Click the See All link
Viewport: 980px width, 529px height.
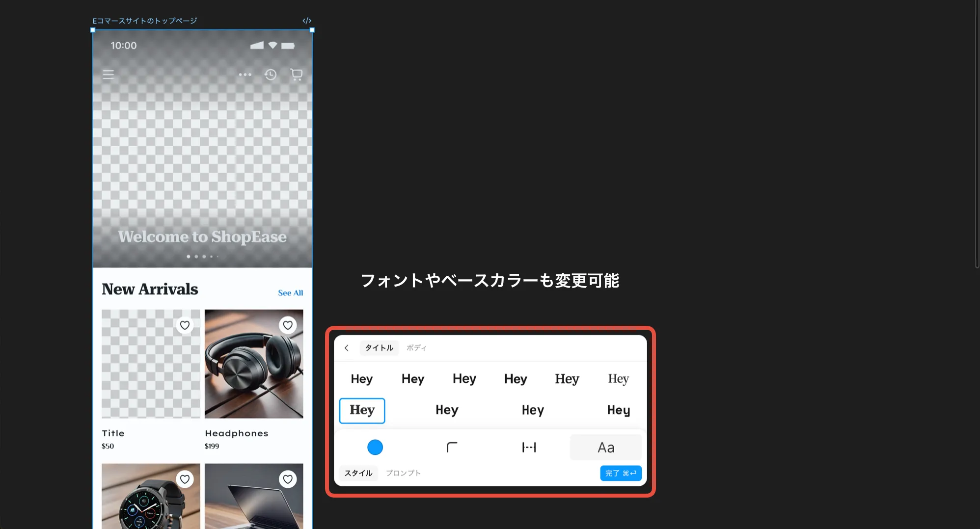point(290,292)
